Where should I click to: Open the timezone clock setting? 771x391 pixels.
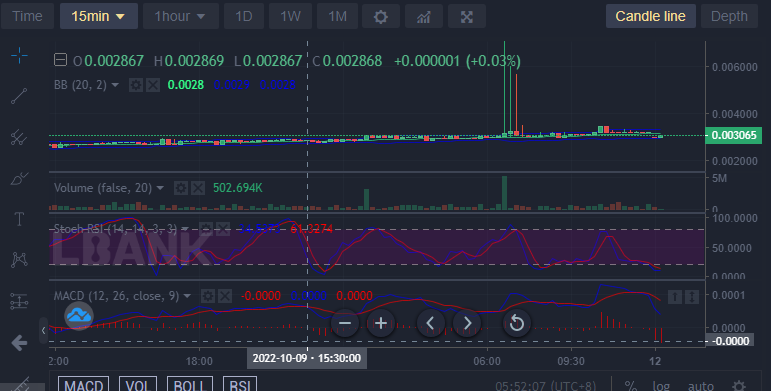pos(545,386)
